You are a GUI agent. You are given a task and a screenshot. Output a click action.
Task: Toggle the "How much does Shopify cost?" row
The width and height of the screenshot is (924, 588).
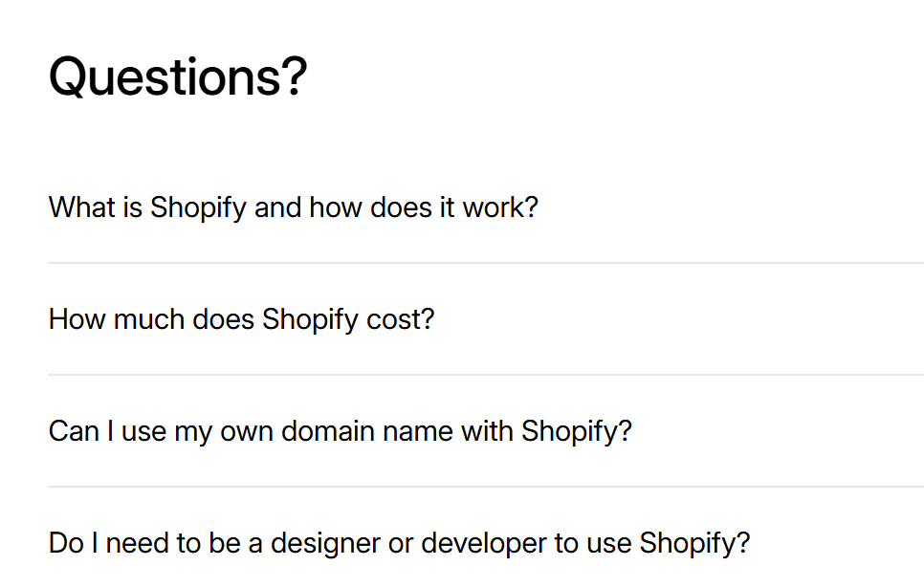click(x=241, y=318)
